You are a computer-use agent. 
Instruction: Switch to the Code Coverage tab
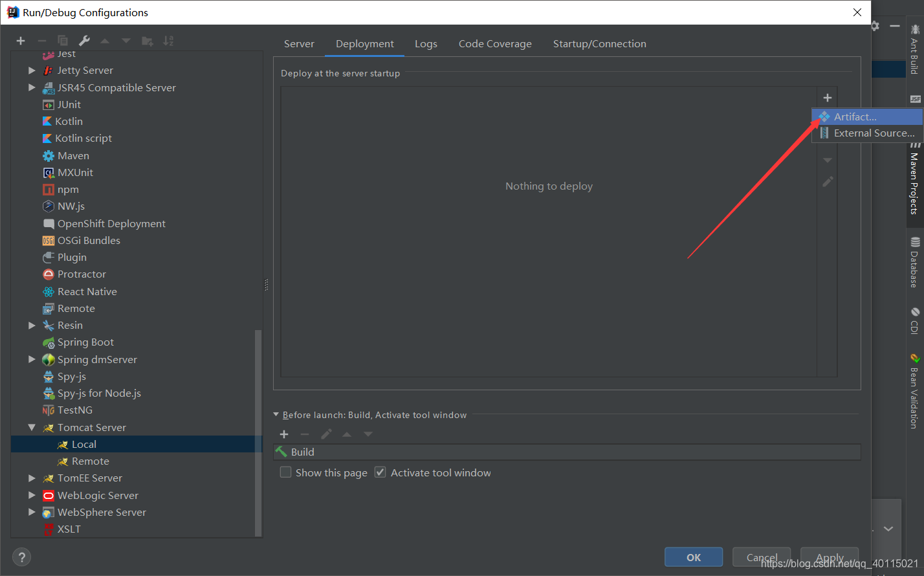point(495,44)
